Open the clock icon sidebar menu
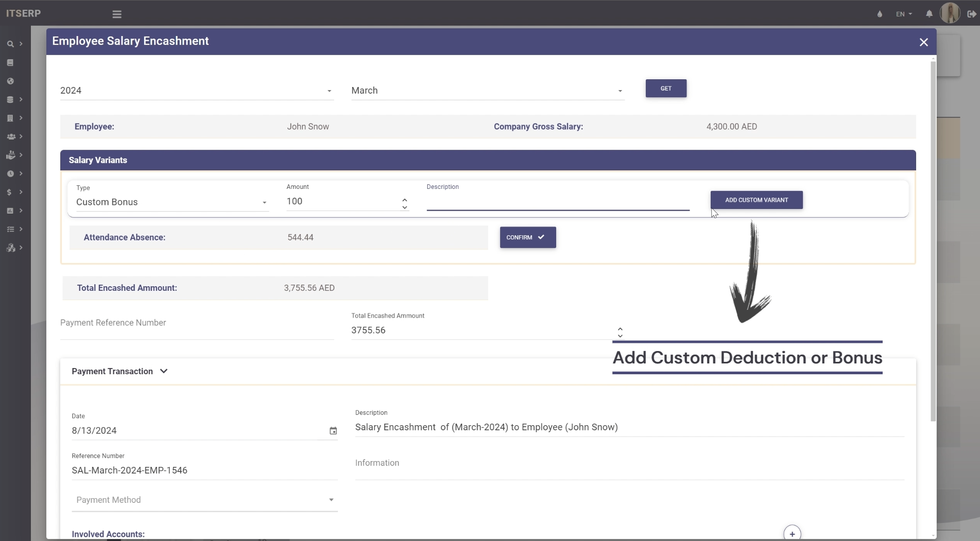The width and height of the screenshot is (980, 541). [x=10, y=173]
